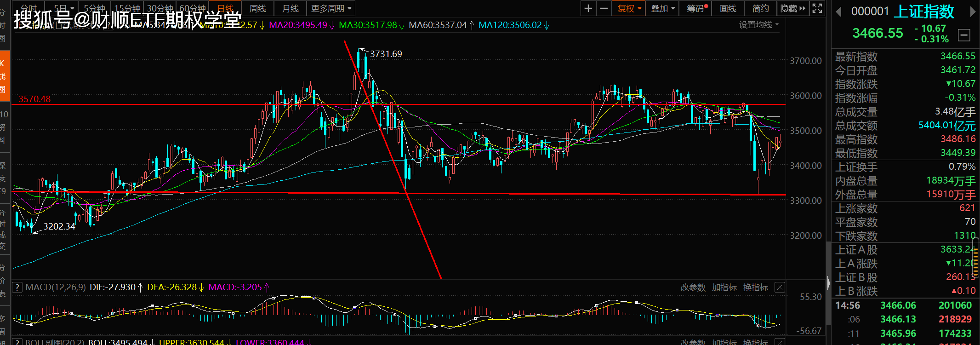
Task: Switch to 简约 simple mode
Action: pos(760,8)
